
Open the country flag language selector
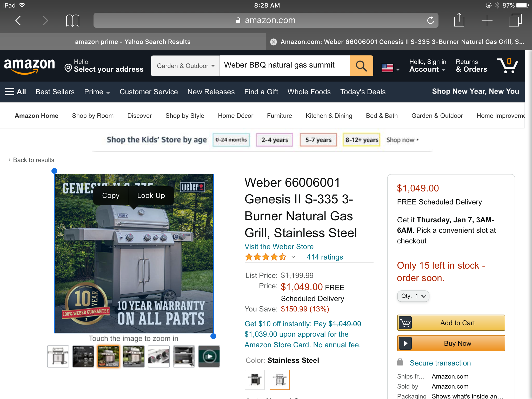(x=390, y=68)
